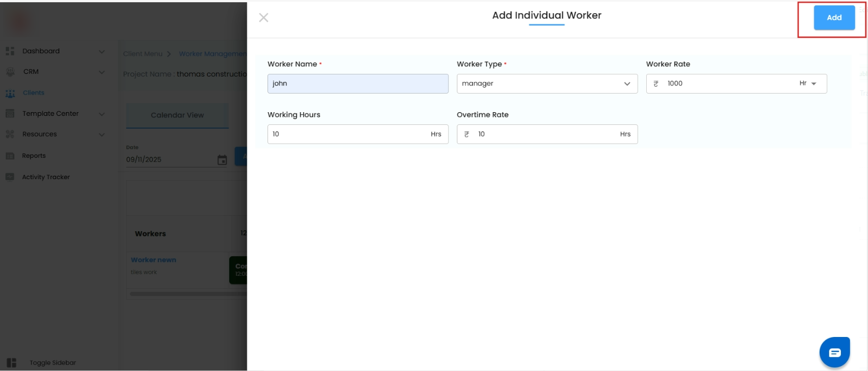
Task: Click the Dashboard sidebar icon
Action: click(x=10, y=51)
